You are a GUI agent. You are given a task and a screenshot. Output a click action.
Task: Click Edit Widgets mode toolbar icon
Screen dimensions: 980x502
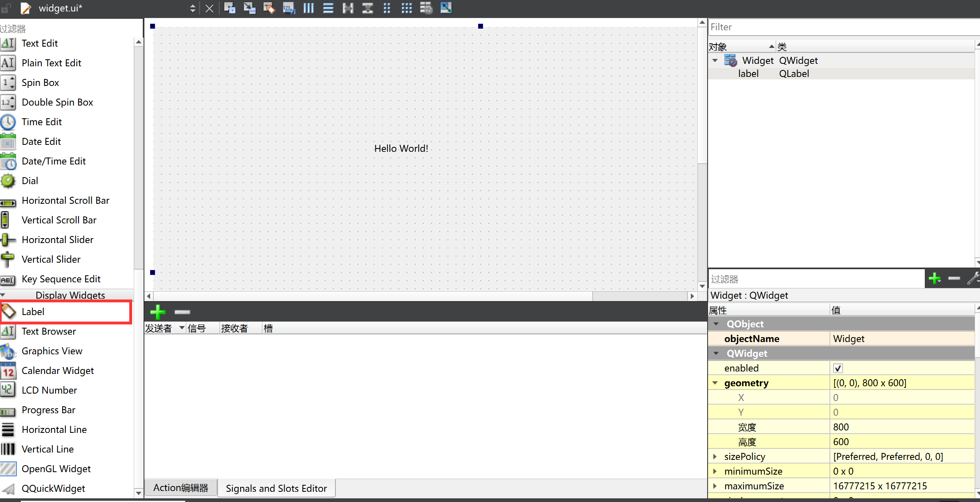pos(230,8)
